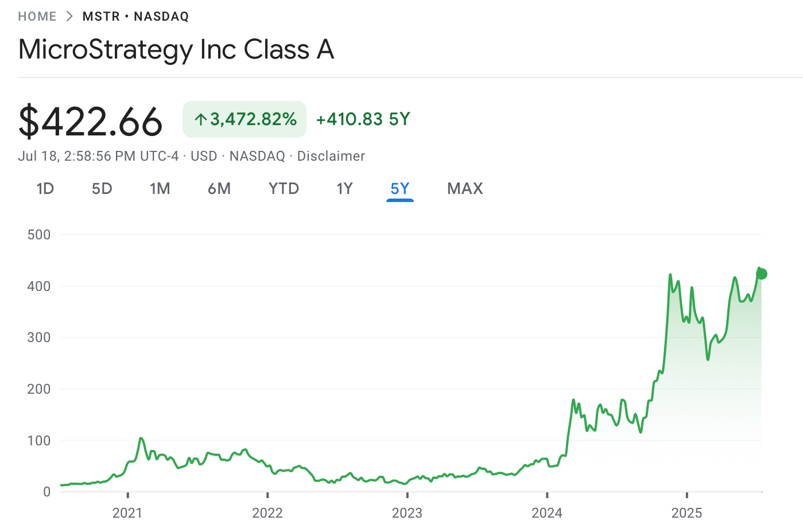View the 1Y price history
Image resolution: width=803 pixels, height=532 pixels.
(x=344, y=188)
